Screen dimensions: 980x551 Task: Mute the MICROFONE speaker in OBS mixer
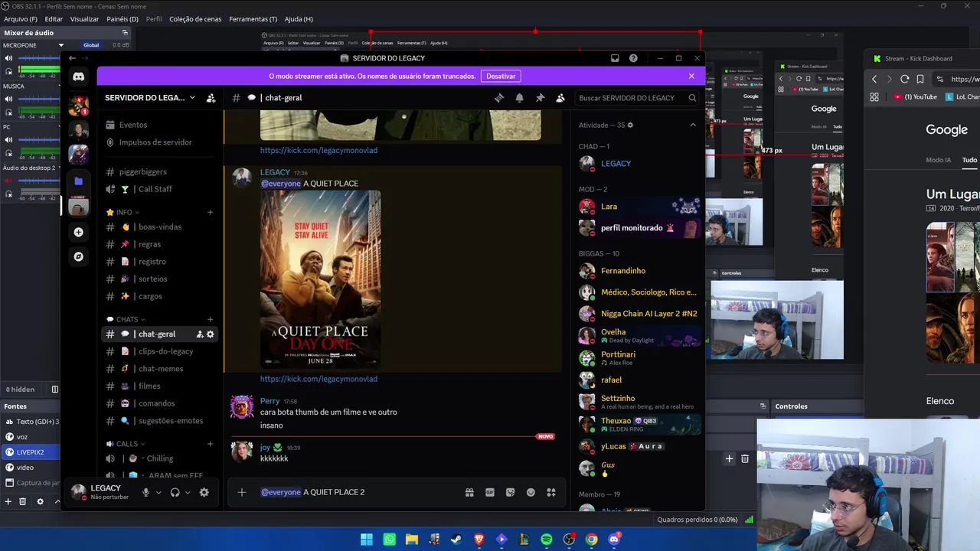click(x=9, y=58)
